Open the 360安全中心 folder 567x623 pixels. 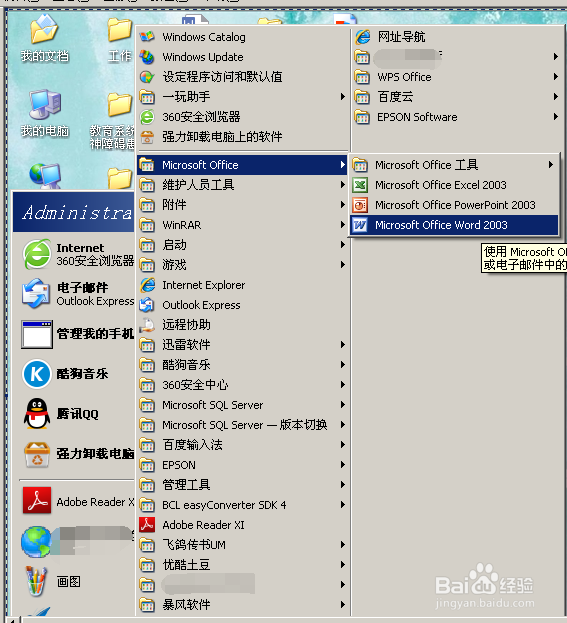pyautogui.click(x=242, y=385)
